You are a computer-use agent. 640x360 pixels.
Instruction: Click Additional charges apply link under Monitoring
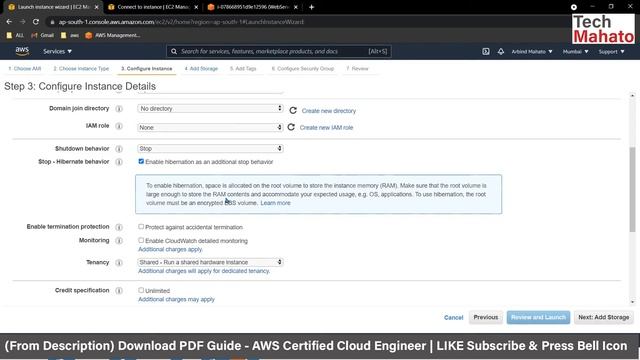tap(170, 249)
